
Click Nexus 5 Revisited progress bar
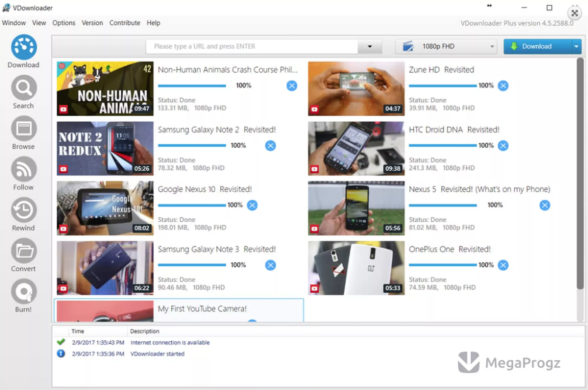pyautogui.click(x=443, y=205)
